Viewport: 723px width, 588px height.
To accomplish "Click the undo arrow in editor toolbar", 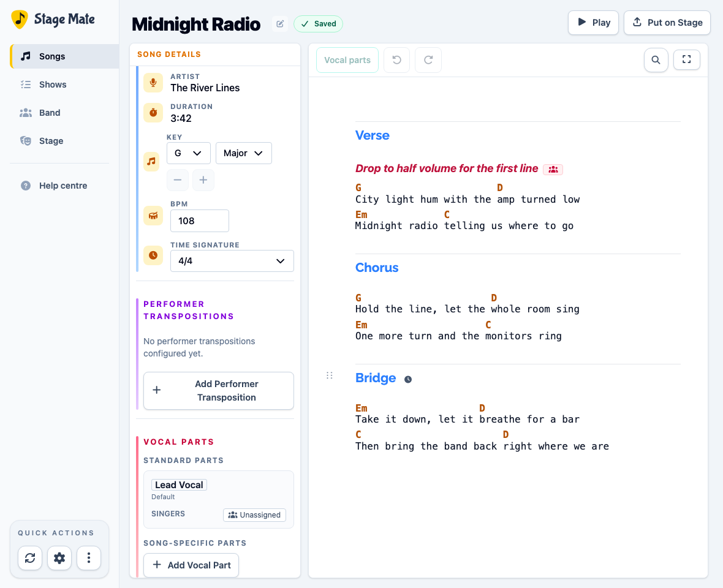I will [396, 60].
